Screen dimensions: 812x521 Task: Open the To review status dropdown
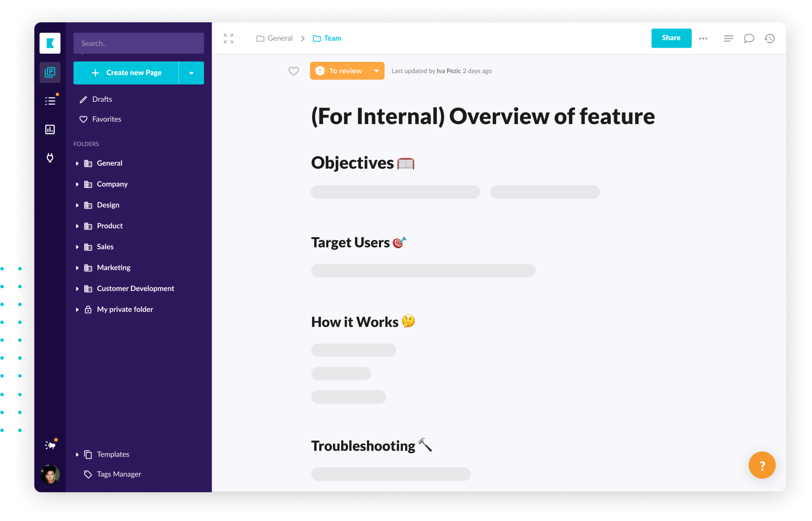pos(376,71)
